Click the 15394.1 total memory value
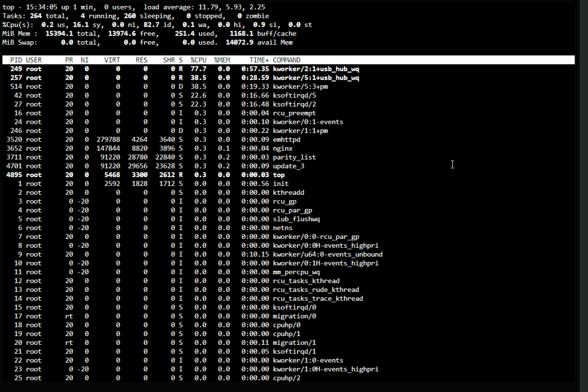This screenshot has width=588, height=392. (x=59, y=34)
